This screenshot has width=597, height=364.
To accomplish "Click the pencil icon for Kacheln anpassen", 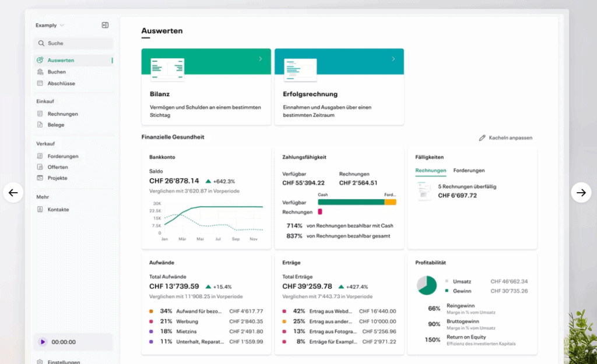I will (x=482, y=138).
